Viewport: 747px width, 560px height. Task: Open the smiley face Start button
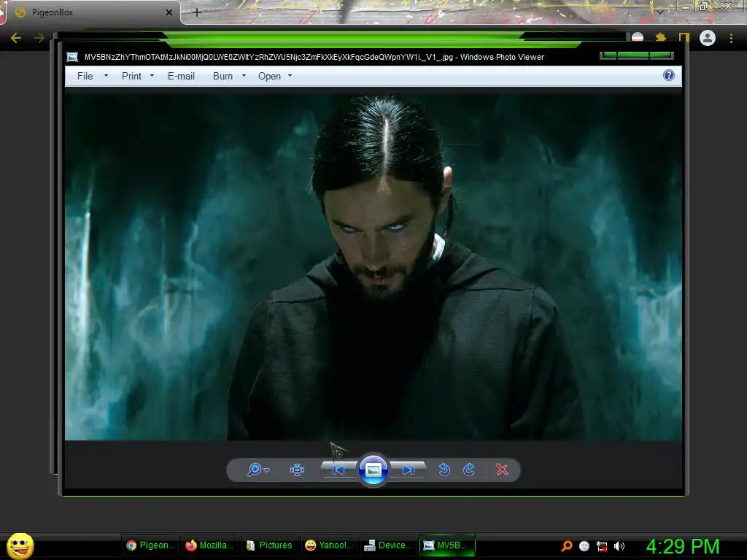point(20,545)
